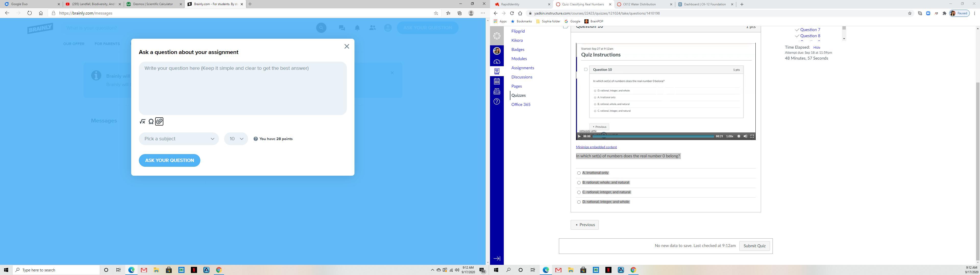This screenshot has height=275, width=980.
Task: Choose answer D. rational, integer, and whole
Action: [x=579, y=202]
